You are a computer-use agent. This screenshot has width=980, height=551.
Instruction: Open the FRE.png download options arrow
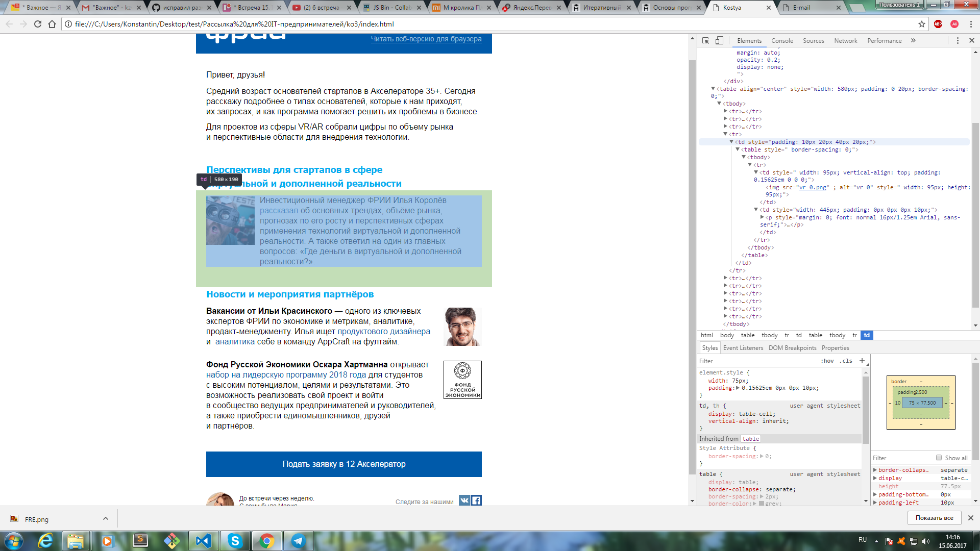[x=106, y=519]
